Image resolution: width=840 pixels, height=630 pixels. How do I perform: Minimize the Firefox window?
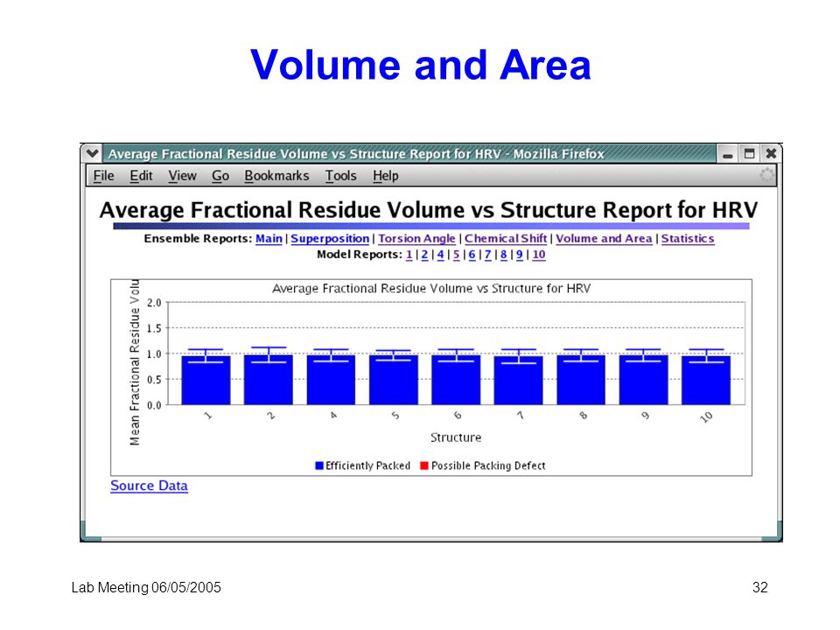tap(727, 154)
